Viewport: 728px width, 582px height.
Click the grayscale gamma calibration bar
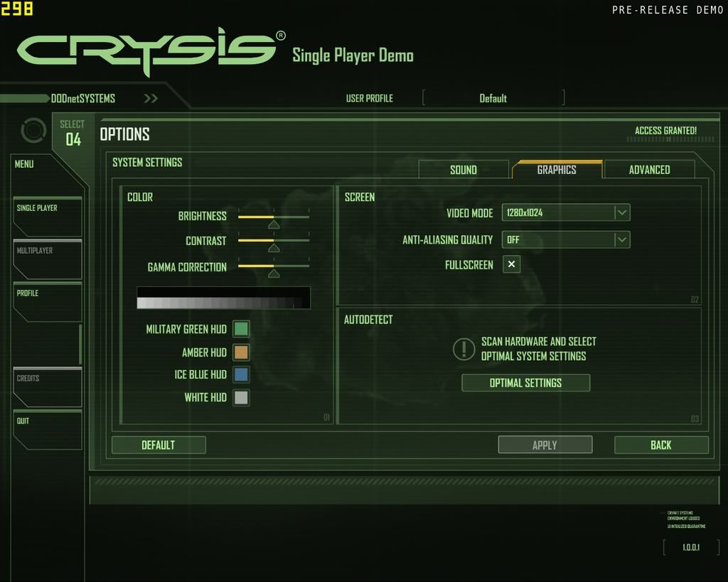(x=223, y=298)
